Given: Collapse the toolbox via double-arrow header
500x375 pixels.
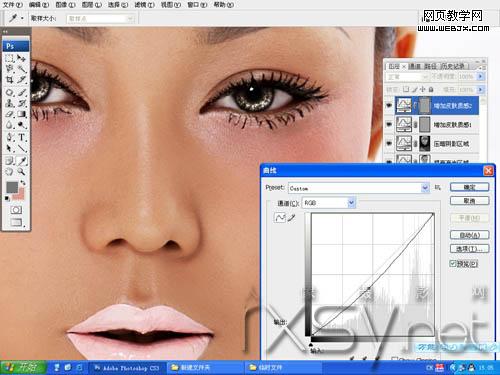Looking at the screenshot, I should (5, 32).
